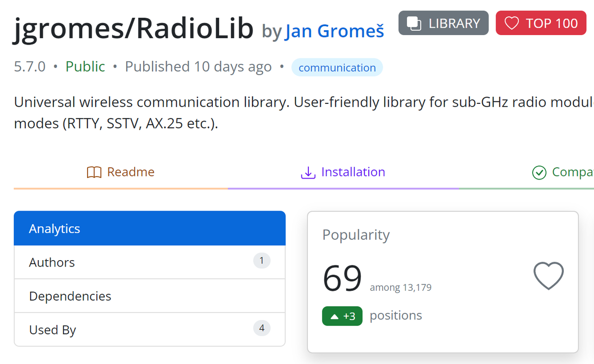The height and width of the screenshot is (364, 594).
Task: Select Analytics in the side menu
Action: coord(149,228)
